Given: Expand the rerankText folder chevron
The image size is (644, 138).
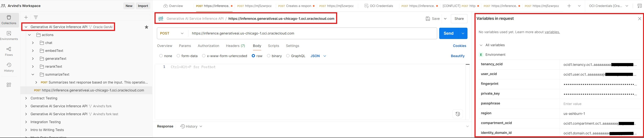Looking at the screenshot, I should point(33,67).
